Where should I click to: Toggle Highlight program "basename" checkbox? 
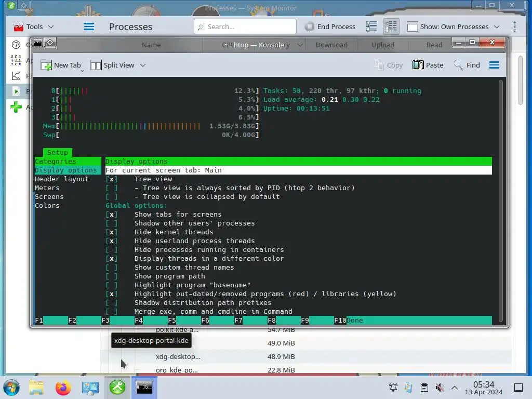click(111, 285)
